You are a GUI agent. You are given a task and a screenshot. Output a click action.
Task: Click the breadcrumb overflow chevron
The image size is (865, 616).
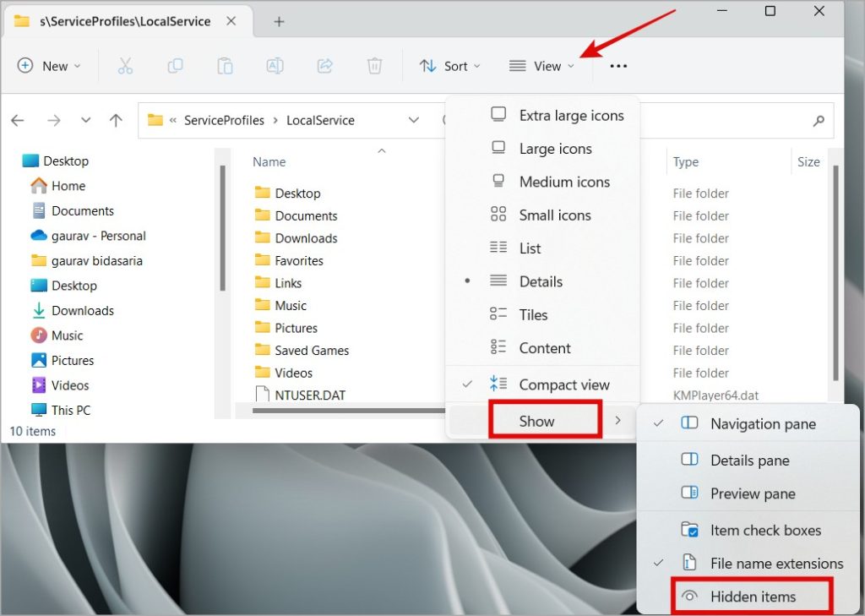pyautogui.click(x=172, y=120)
